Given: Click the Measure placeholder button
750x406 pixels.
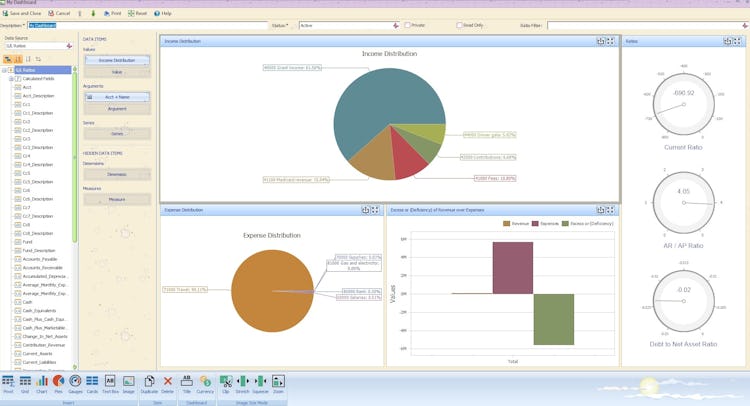Looking at the screenshot, I should tap(117, 199).
